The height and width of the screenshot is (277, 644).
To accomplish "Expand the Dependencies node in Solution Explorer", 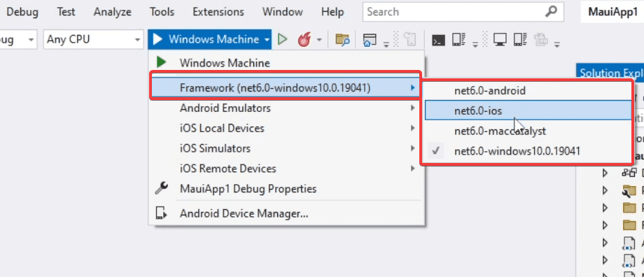I will (605, 173).
